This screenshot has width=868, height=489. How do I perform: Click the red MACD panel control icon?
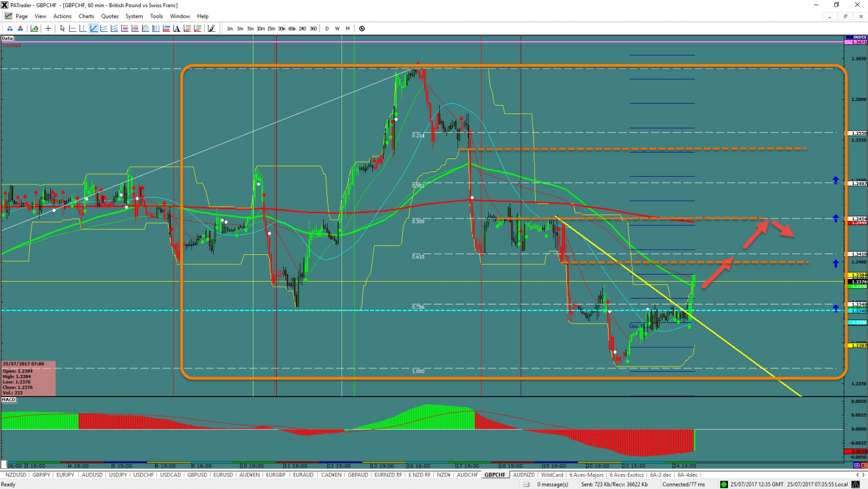(x=863, y=465)
